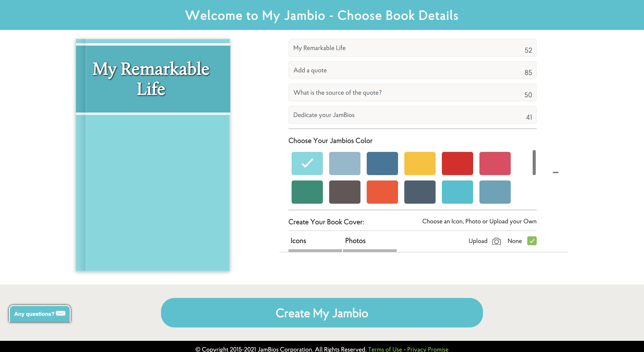The width and height of the screenshot is (644, 352).
Task: Click the camera upload icon
Action: (x=496, y=241)
